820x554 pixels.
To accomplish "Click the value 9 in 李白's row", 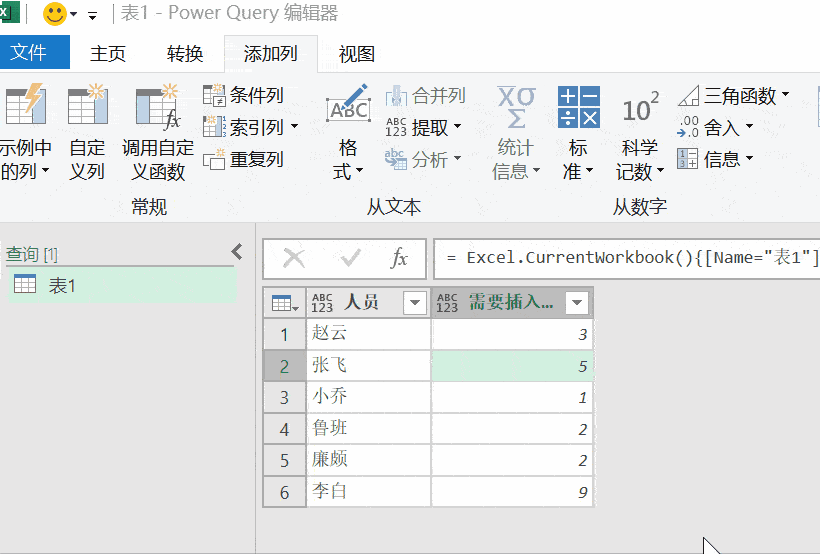I will coord(512,492).
